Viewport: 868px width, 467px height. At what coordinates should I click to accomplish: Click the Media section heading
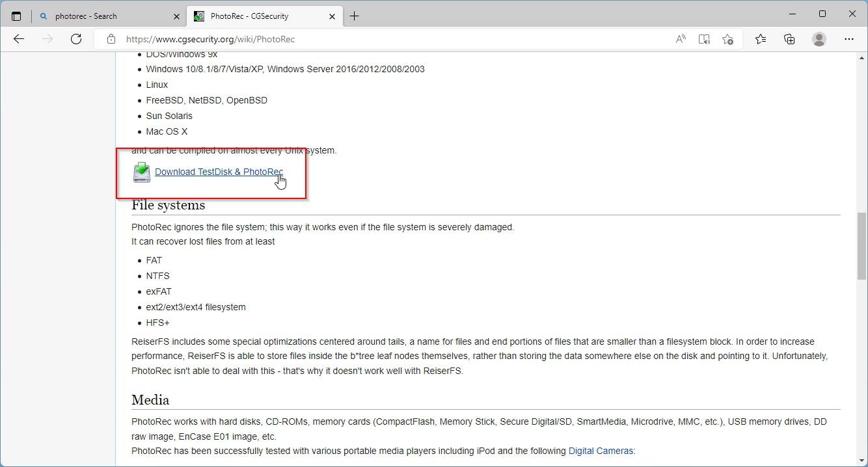150,400
